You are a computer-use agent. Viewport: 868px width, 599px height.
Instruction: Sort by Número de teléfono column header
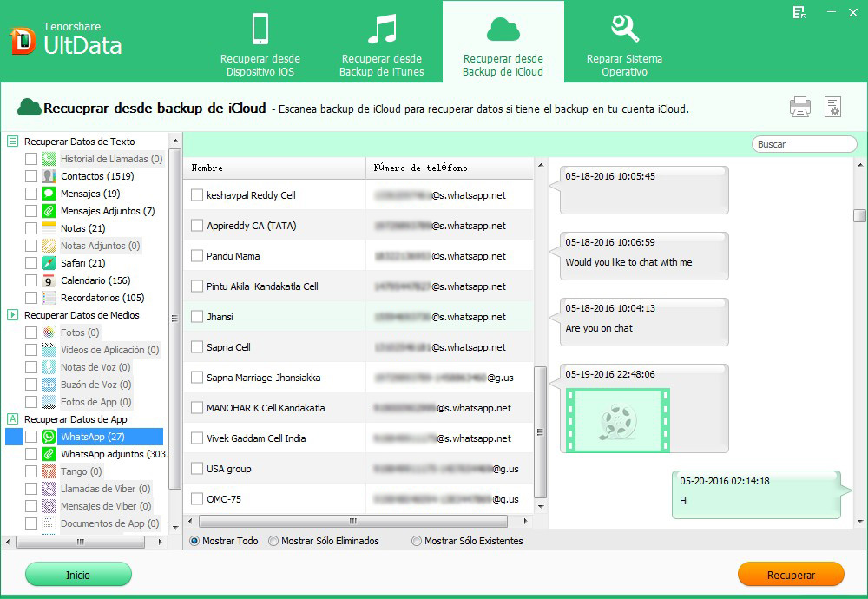click(450, 168)
